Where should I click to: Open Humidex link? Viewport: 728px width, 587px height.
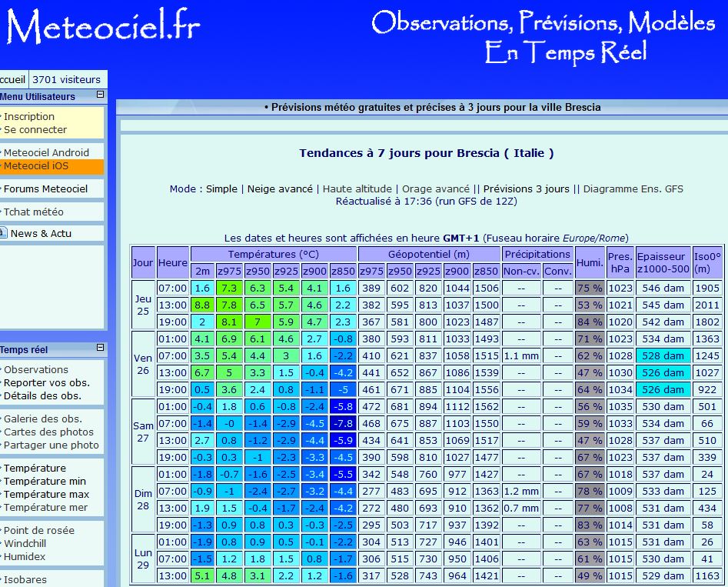(x=25, y=556)
